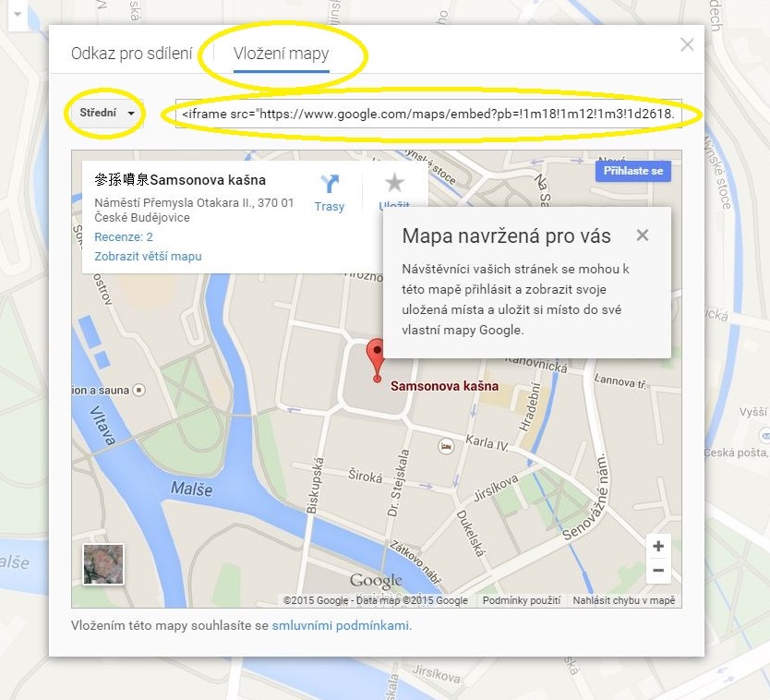
Task: Switch to satellite view thumbnail
Action: pos(103,564)
